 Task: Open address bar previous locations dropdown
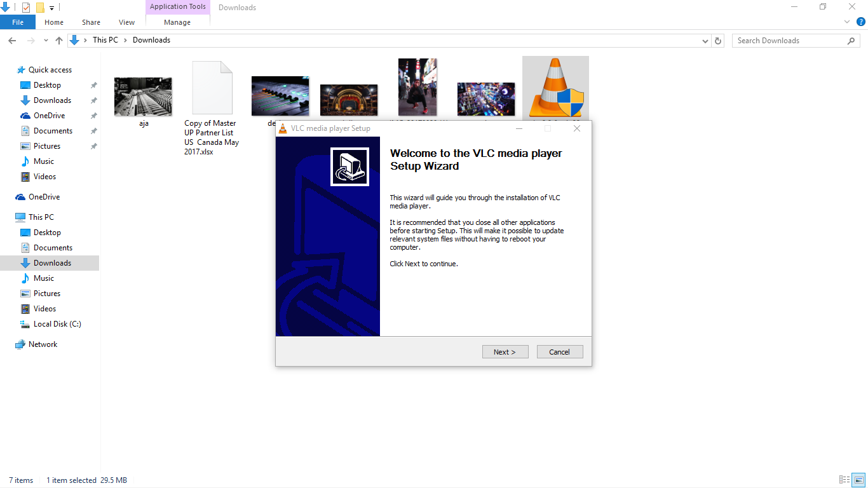tap(705, 41)
